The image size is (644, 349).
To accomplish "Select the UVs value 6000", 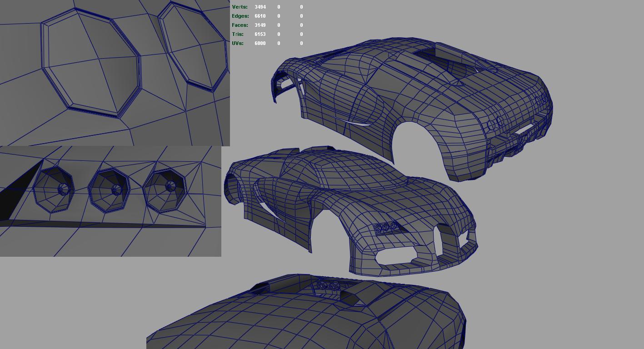I will click(260, 43).
